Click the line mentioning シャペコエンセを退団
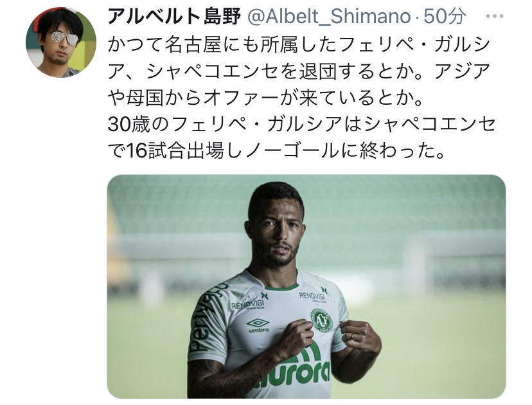Viewport: 532px width, 405px height. (x=299, y=71)
